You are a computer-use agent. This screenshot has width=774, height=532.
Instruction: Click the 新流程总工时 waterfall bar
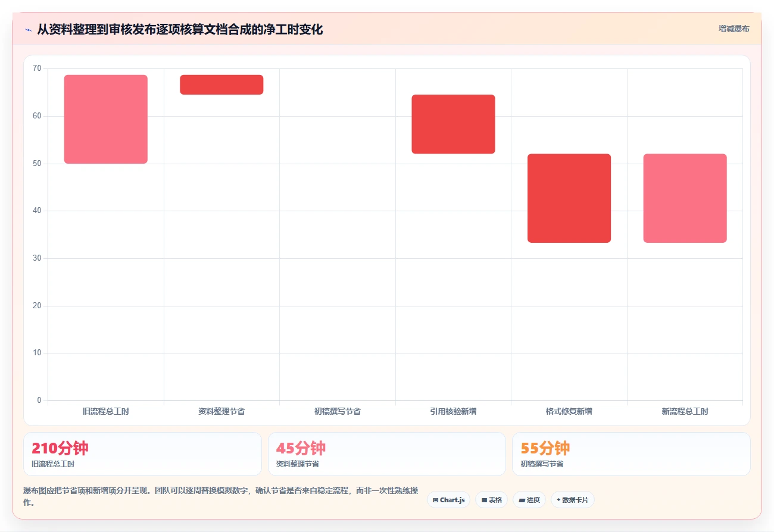tap(685, 198)
